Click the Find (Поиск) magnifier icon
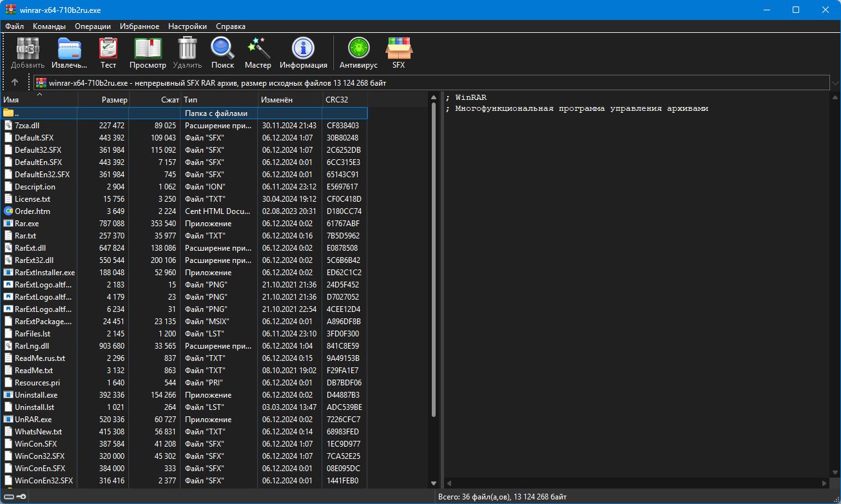 pyautogui.click(x=222, y=52)
